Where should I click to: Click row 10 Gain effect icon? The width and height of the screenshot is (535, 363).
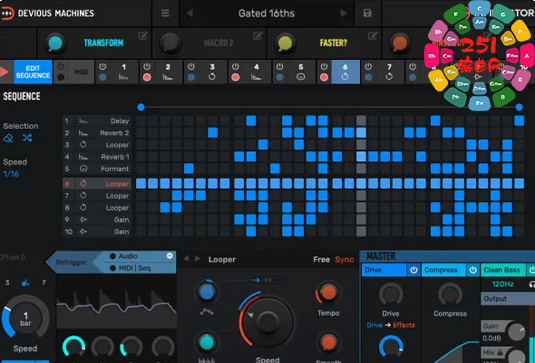83,232
